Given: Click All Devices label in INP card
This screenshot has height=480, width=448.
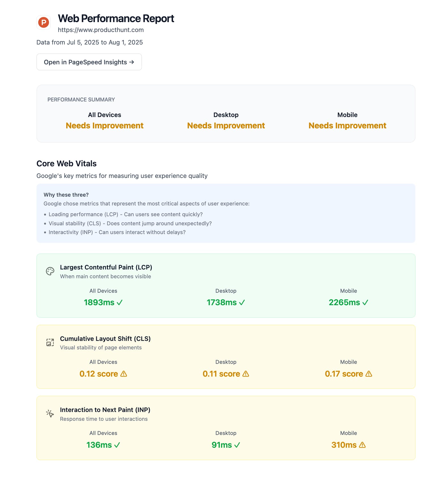Looking at the screenshot, I should [103, 433].
